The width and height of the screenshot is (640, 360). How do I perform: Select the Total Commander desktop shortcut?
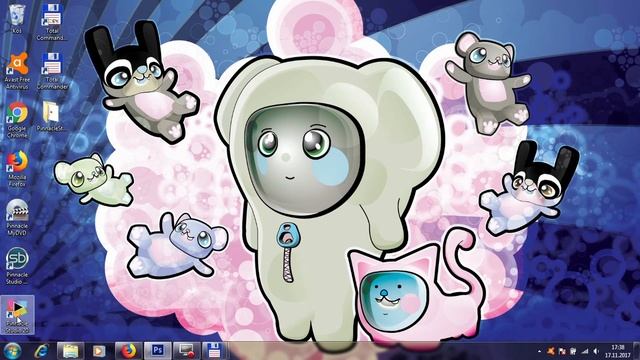52,71
